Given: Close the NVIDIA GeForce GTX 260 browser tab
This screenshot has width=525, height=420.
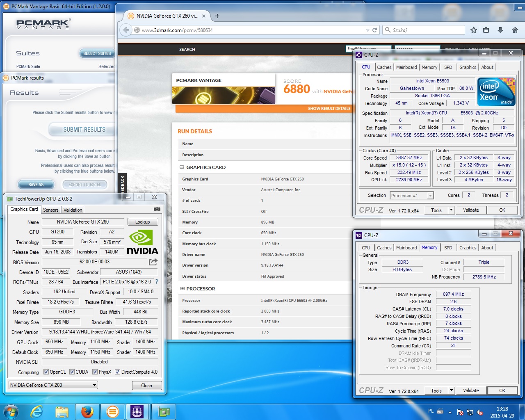Looking at the screenshot, I should 204,16.
